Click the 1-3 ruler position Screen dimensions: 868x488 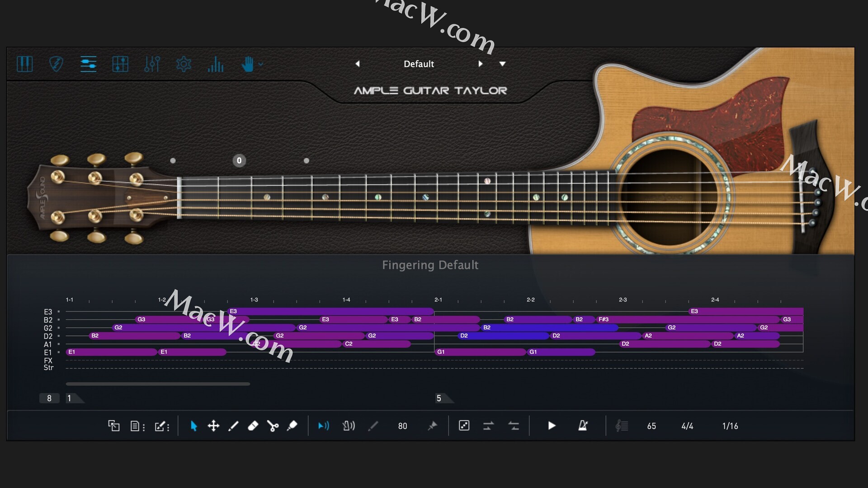(x=254, y=300)
